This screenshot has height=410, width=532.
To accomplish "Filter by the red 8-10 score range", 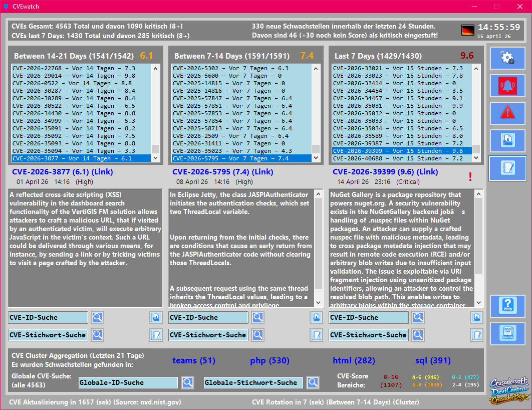I will 391,376.
